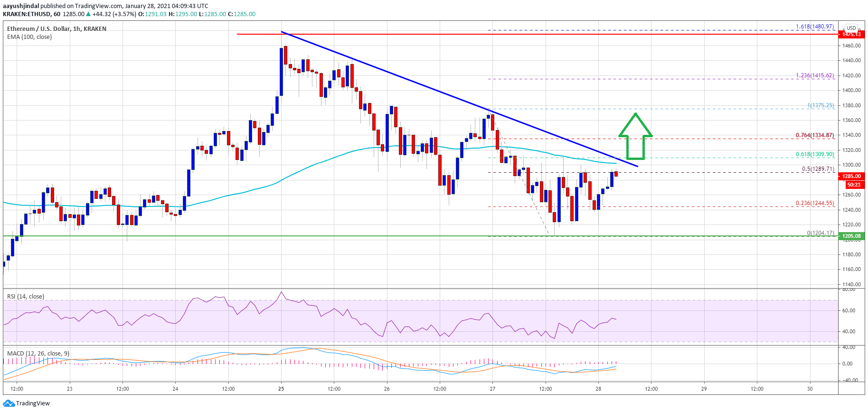Click the TradingView text at bottom left
The height and width of the screenshot is (412, 868).
pyautogui.click(x=33, y=403)
